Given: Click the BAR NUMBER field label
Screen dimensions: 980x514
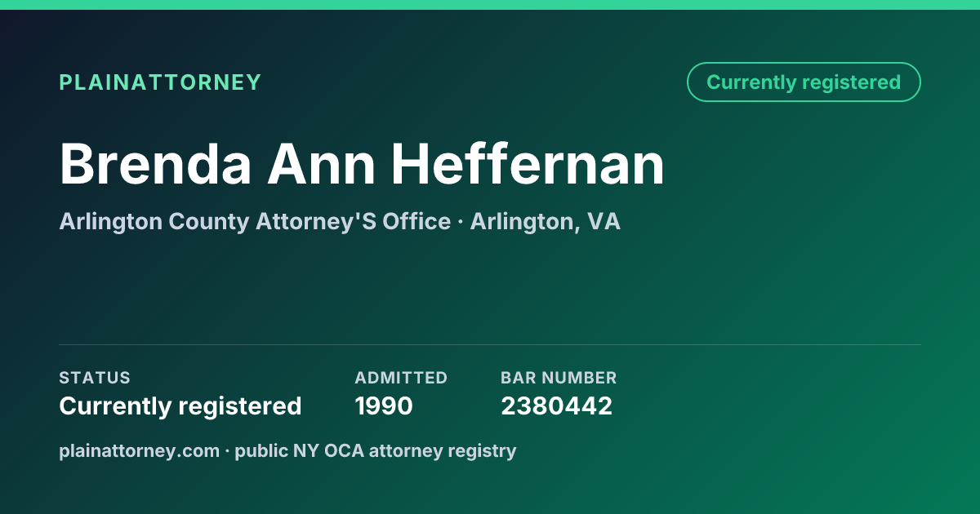Looking at the screenshot, I should [x=559, y=378].
